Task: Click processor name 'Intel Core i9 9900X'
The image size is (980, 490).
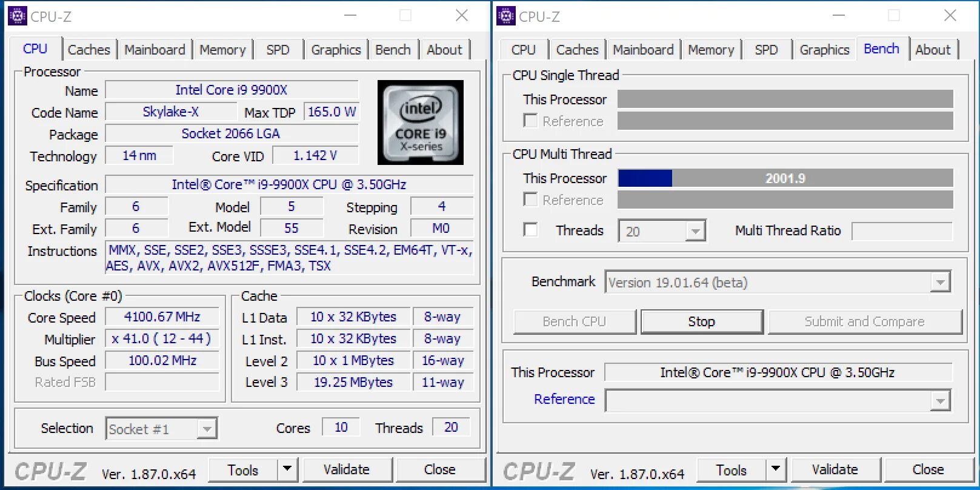Action: point(232,90)
